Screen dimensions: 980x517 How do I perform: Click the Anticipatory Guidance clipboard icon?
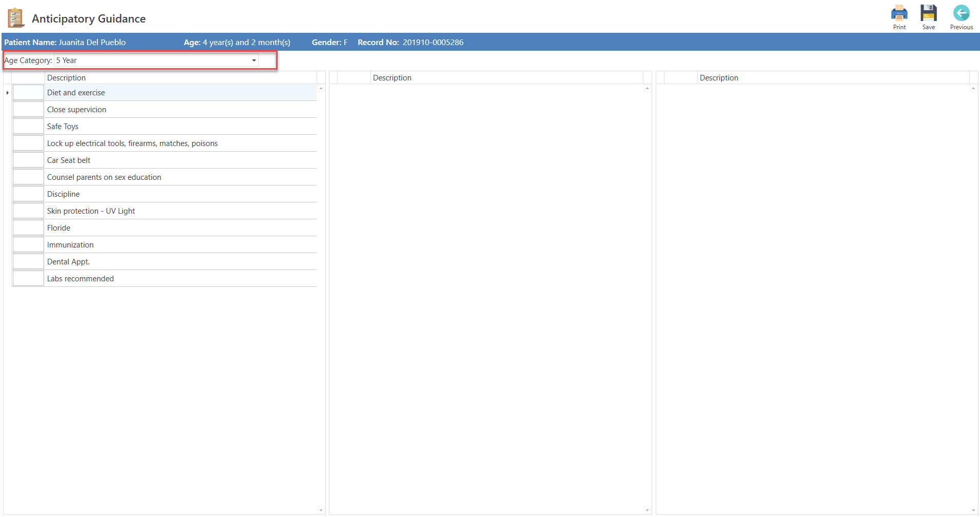click(x=16, y=18)
